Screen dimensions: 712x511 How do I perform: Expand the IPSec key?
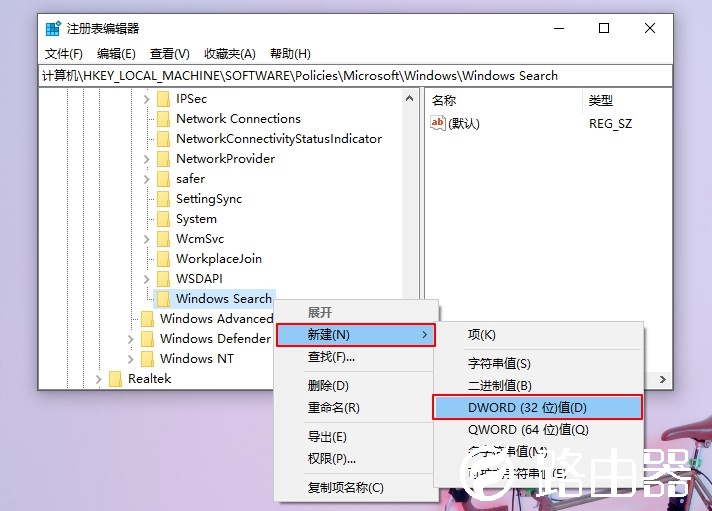(x=146, y=99)
